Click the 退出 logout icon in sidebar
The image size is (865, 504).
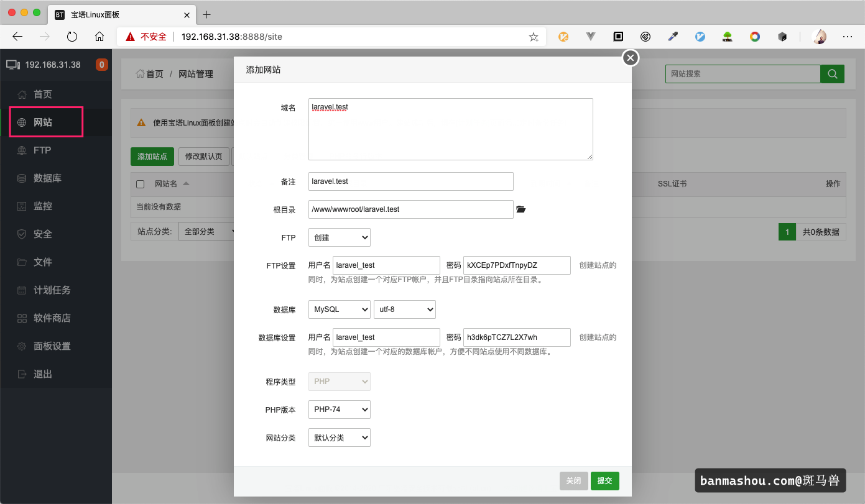22,374
